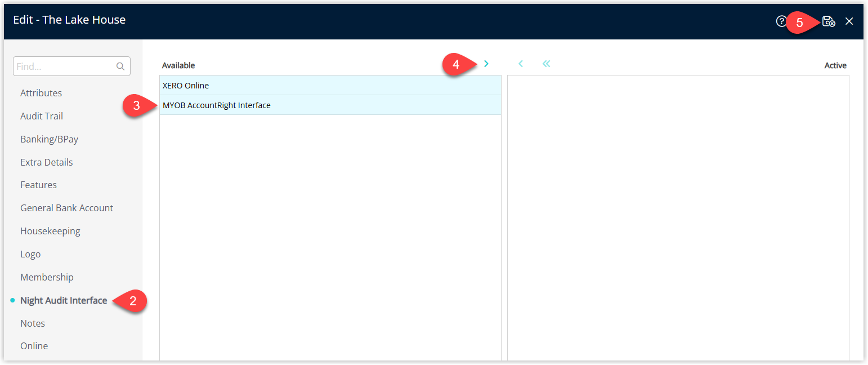Image resolution: width=868 pixels, height=365 pixels.
Task: Click the help question mark icon
Action: coord(781,21)
